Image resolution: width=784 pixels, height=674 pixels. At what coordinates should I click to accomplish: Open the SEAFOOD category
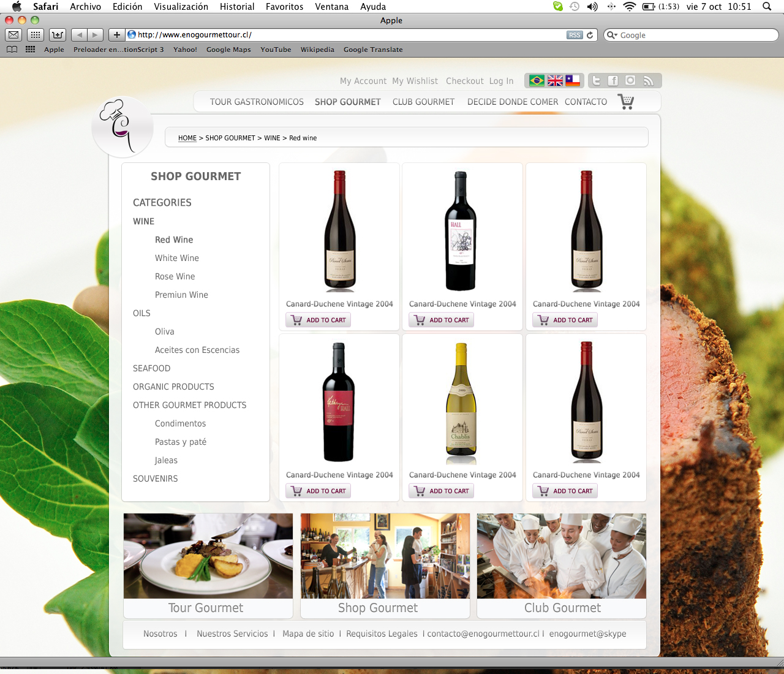tap(151, 368)
